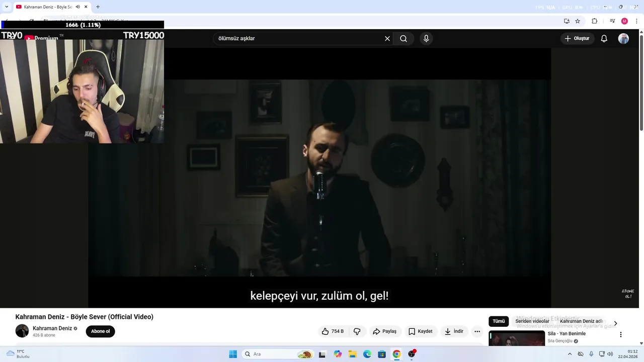Share the video via Paylaş
This screenshot has height=362, width=644.
tap(384, 331)
